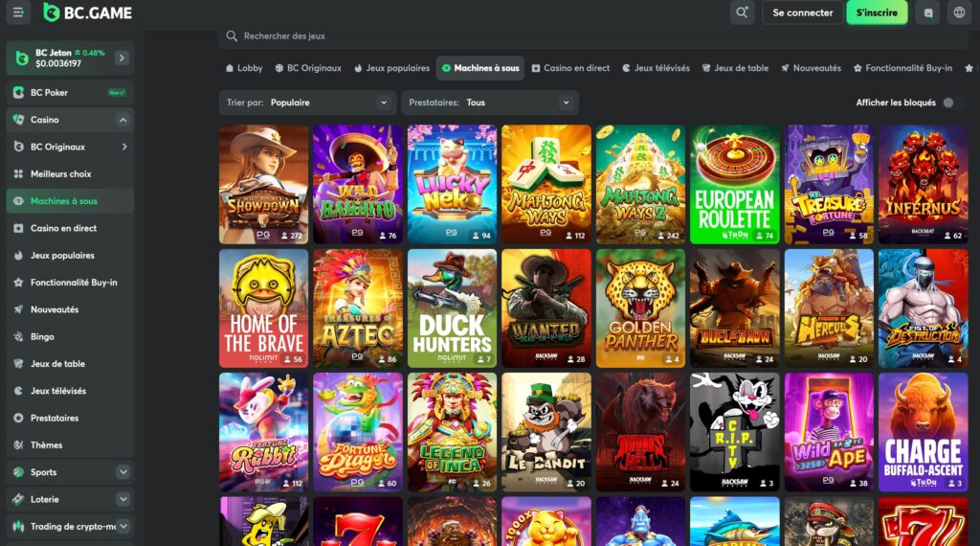Image resolution: width=980 pixels, height=546 pixels.
Task: Open the Fortune Rabbit game thumbnail
Action: coord(264,432)
